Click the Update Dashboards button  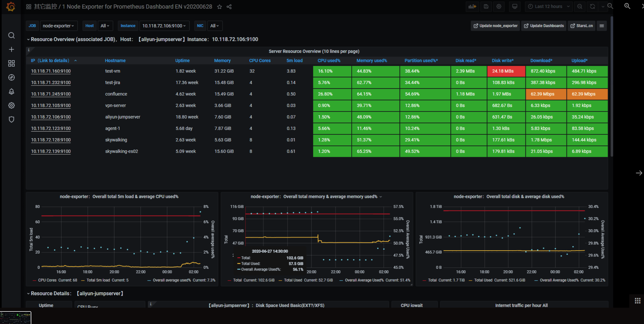(x=544, y=26)
